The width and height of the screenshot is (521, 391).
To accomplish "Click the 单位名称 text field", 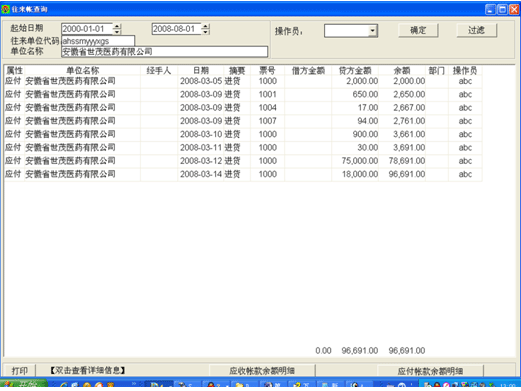I will tap(164, 52).
